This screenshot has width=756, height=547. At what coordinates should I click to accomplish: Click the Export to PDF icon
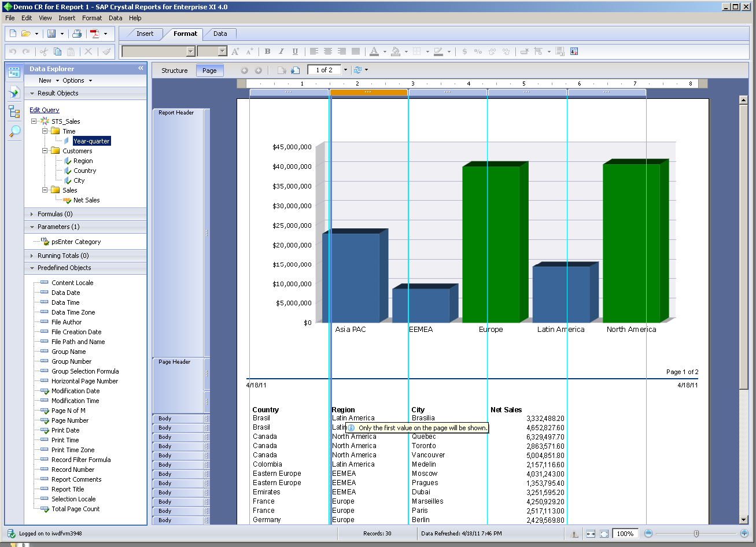95,34
